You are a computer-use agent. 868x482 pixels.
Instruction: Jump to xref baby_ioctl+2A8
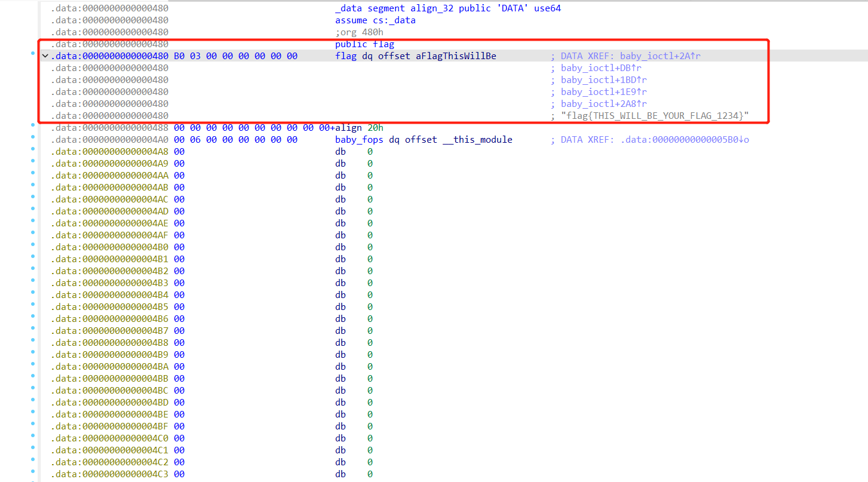pyautogui.click(x=604, y=104)
